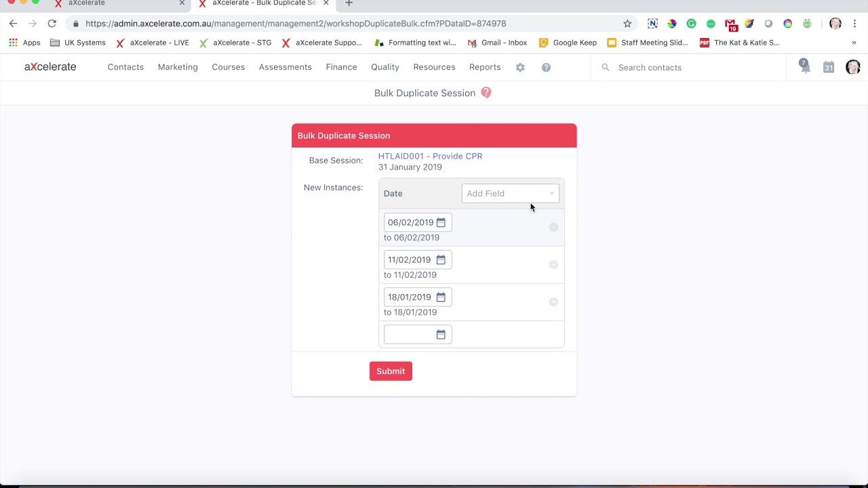The width and height of the screenshot is (868, 488).
Task: Click the search magnifier icon
Action: 606,67
